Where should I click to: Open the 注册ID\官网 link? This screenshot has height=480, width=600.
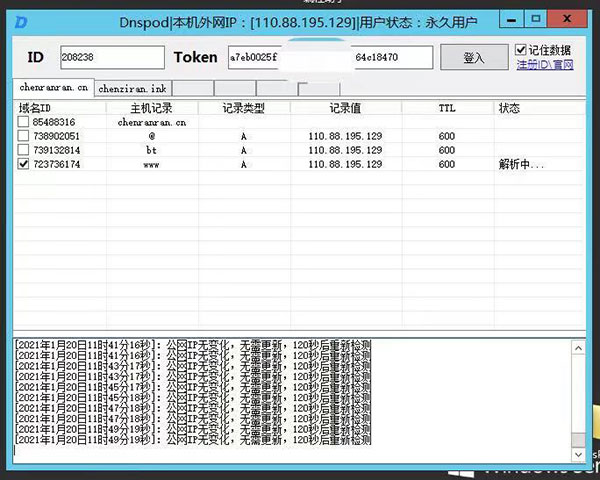click(x=545, y=65)
